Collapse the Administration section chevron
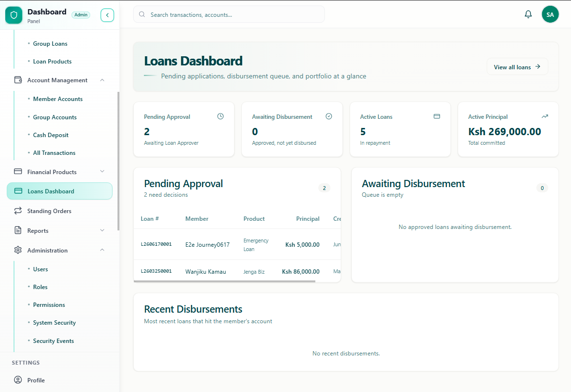 point(102,250)
